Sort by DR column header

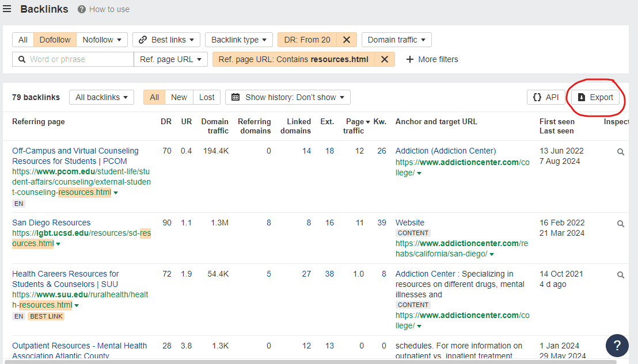(166, 121)
